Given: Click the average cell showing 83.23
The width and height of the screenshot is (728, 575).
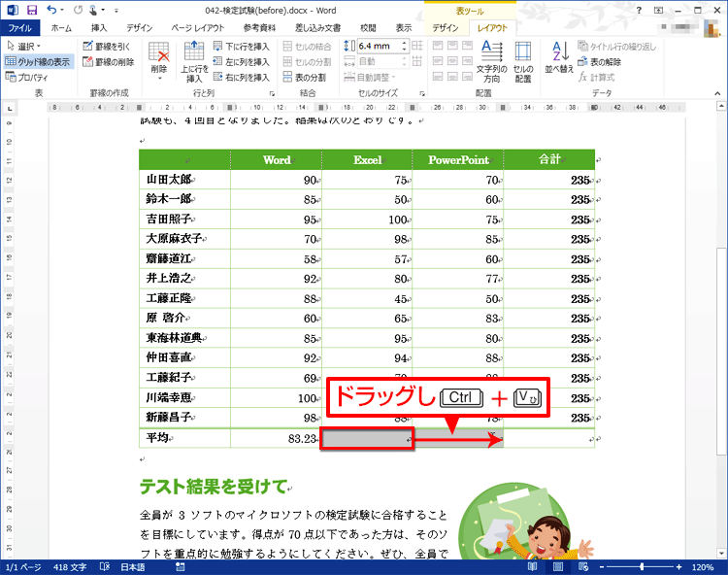Looking at the screenshot, I should [276, 438].
